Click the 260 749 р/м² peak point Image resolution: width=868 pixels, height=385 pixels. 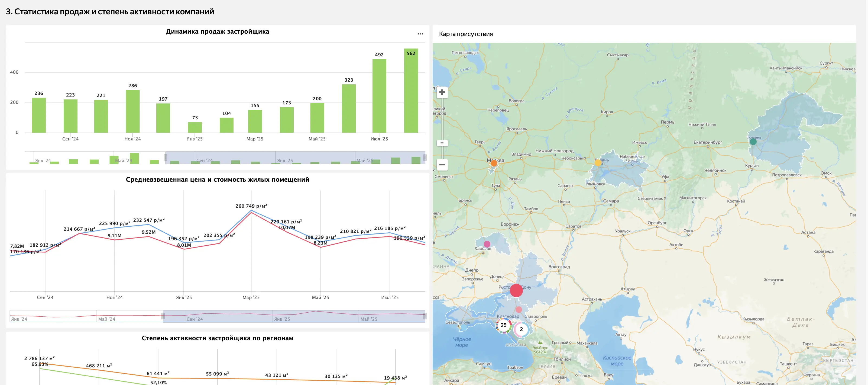[251, 211]
